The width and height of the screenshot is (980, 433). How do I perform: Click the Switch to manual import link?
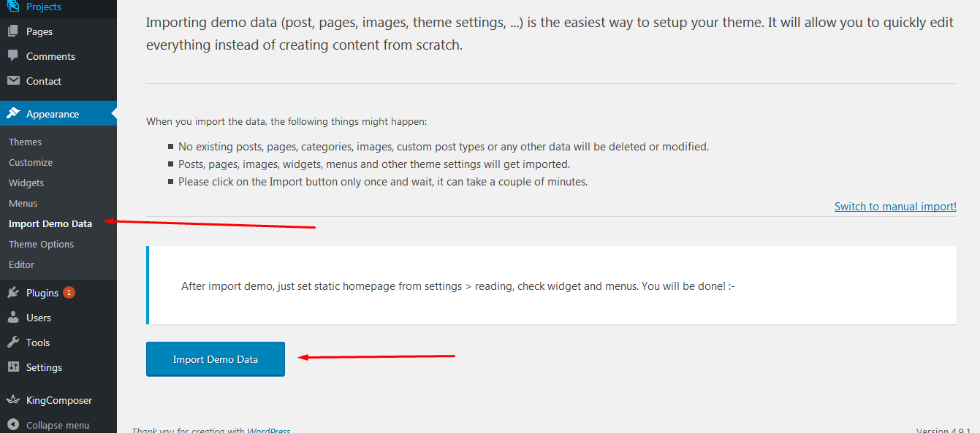pyautogui.click(x=895, y=207)
